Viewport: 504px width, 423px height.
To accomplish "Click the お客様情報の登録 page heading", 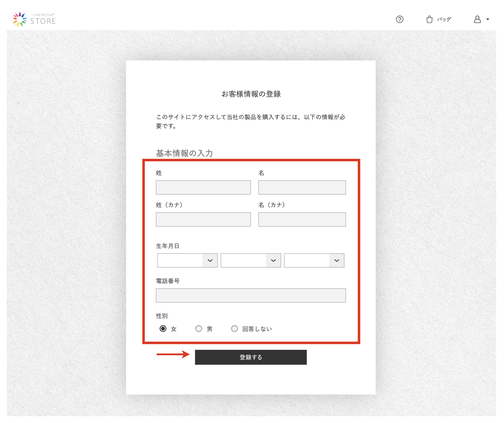I will point(251,94).
